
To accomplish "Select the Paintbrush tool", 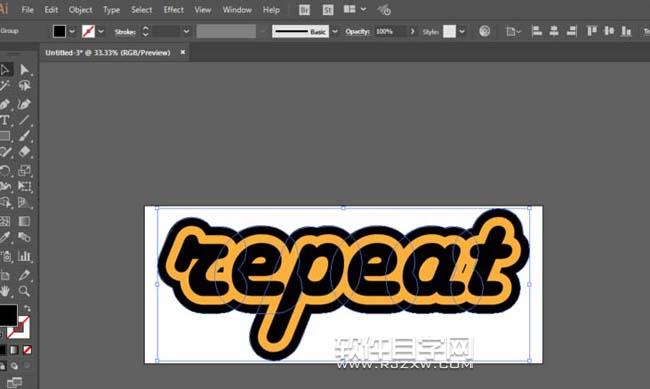I will 24,136.
